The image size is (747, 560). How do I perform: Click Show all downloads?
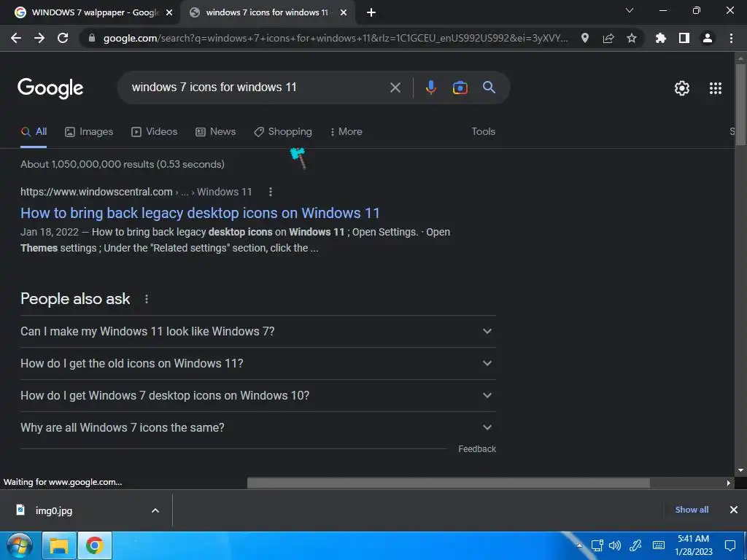[692, 510]
